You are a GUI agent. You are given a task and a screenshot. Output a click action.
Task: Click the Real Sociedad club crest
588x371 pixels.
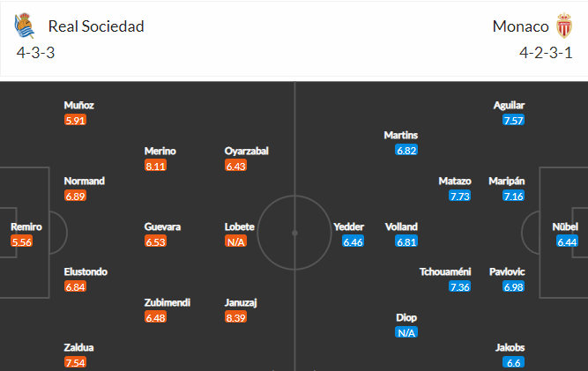25,26
